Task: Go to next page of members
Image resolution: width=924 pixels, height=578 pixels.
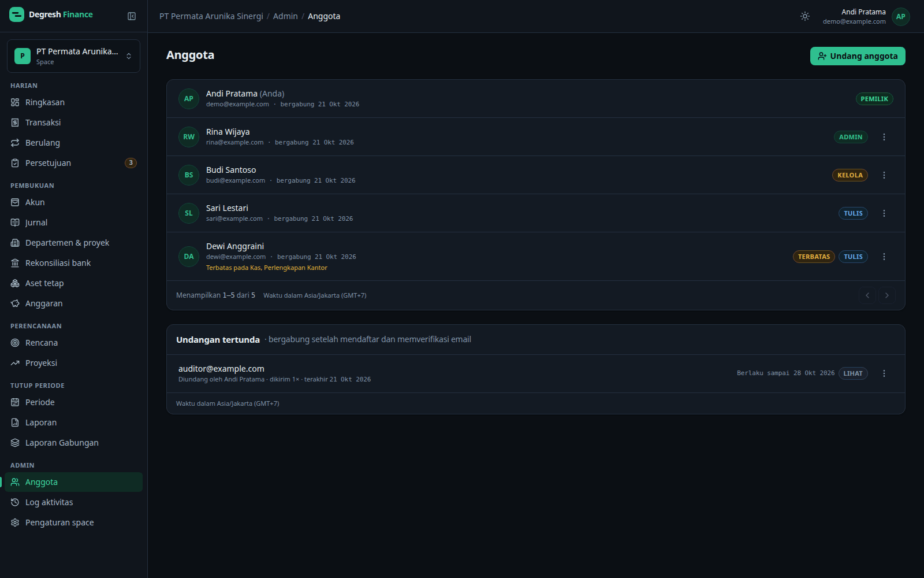Action: point(887,295)
